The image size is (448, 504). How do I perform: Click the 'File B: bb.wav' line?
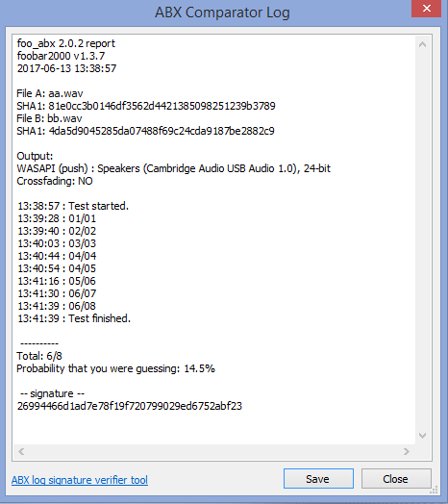(x=49, y=118)
